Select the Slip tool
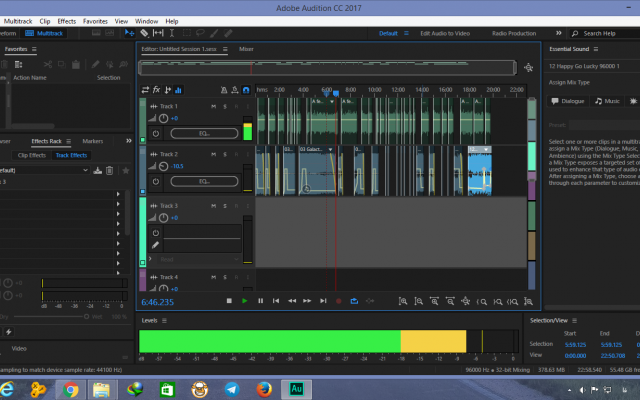This screenshot has height=400, width=640. (x=158, y=33)
